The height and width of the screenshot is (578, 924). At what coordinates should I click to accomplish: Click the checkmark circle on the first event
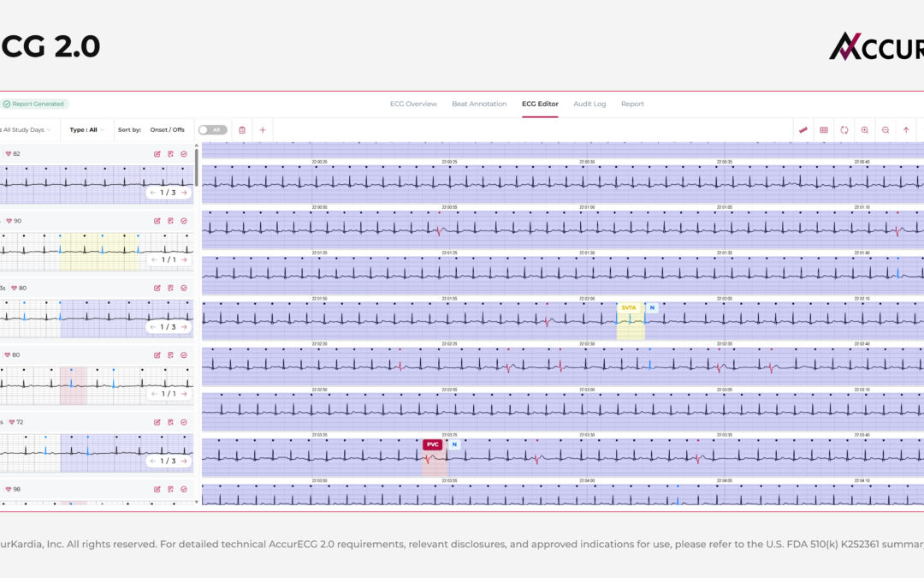pos(183,153)
